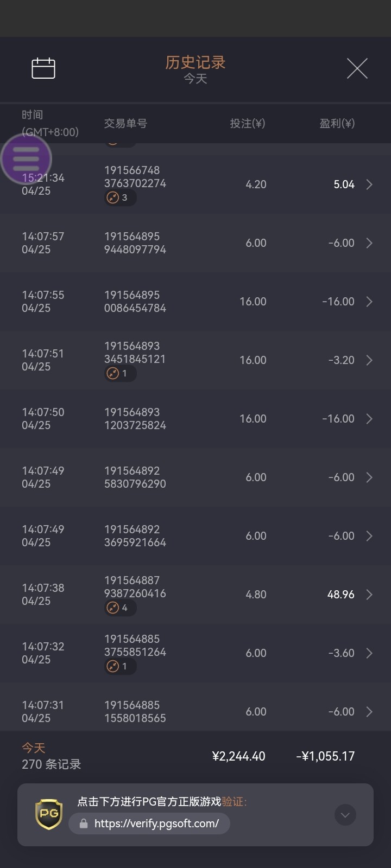Expand details for the 15:21:34 record
Viewport: 391px width, 868px height.
click(x=369, y=184)
